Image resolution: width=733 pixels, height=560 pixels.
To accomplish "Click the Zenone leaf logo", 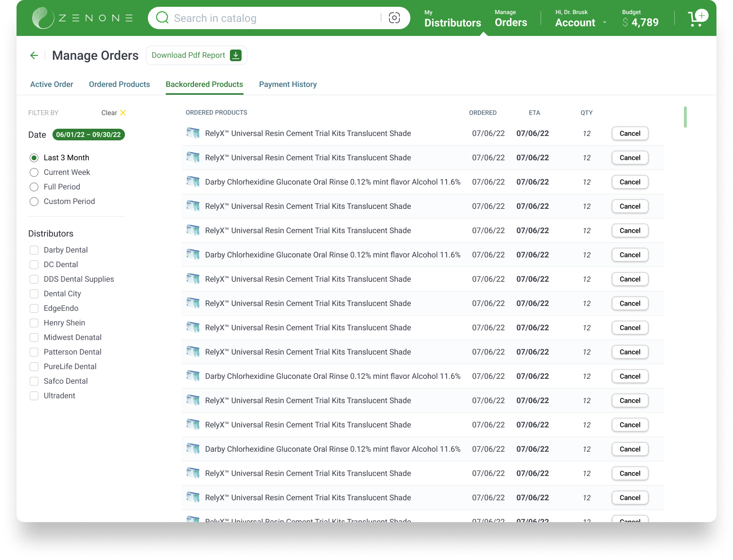I will [43, 18].
